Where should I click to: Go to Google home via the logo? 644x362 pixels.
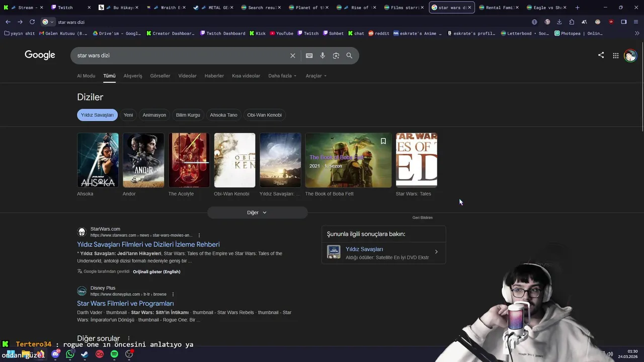coord(40,55)
